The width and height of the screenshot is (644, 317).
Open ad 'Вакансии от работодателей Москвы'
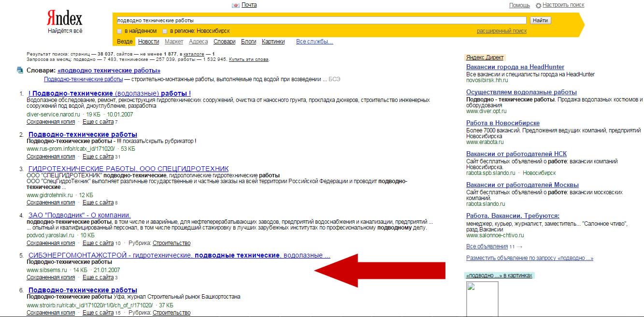522,185
